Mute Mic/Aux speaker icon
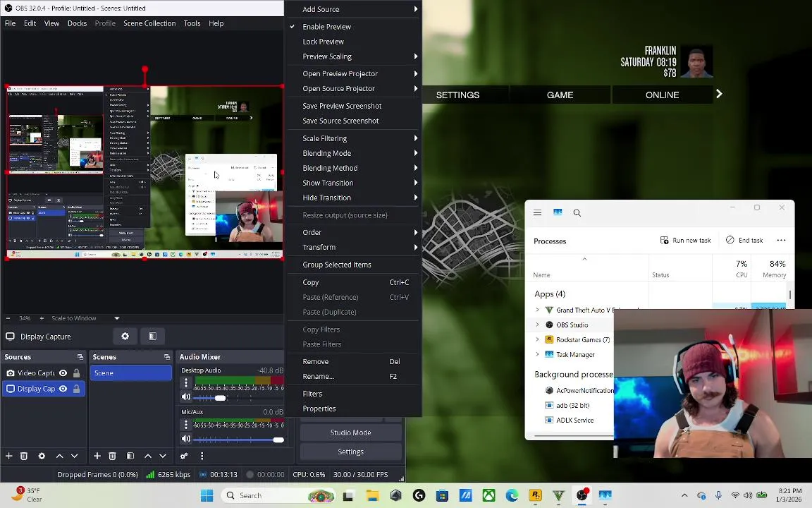 (x=186, y=439)
